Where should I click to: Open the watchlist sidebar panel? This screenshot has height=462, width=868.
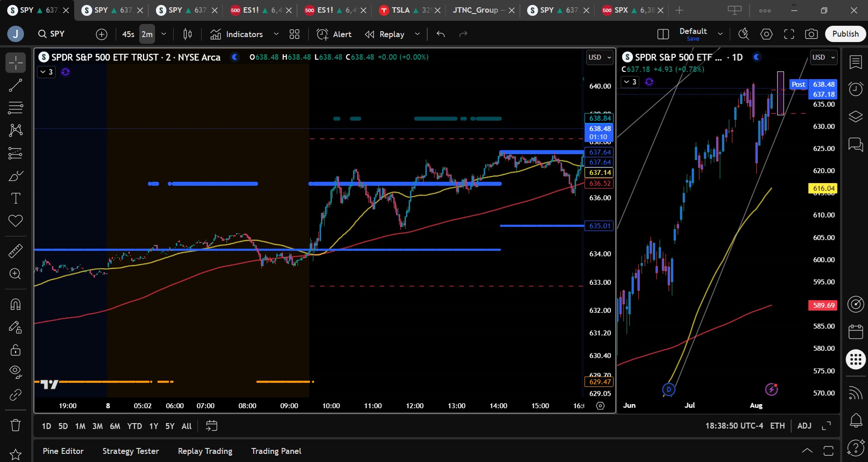856,62
